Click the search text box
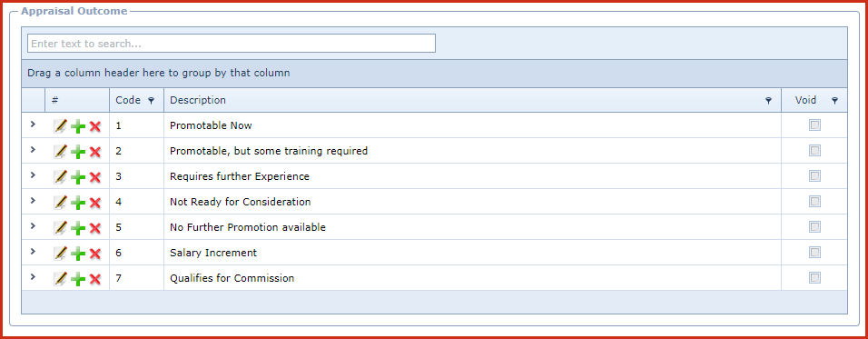868x339 pixels. [232, 44]
